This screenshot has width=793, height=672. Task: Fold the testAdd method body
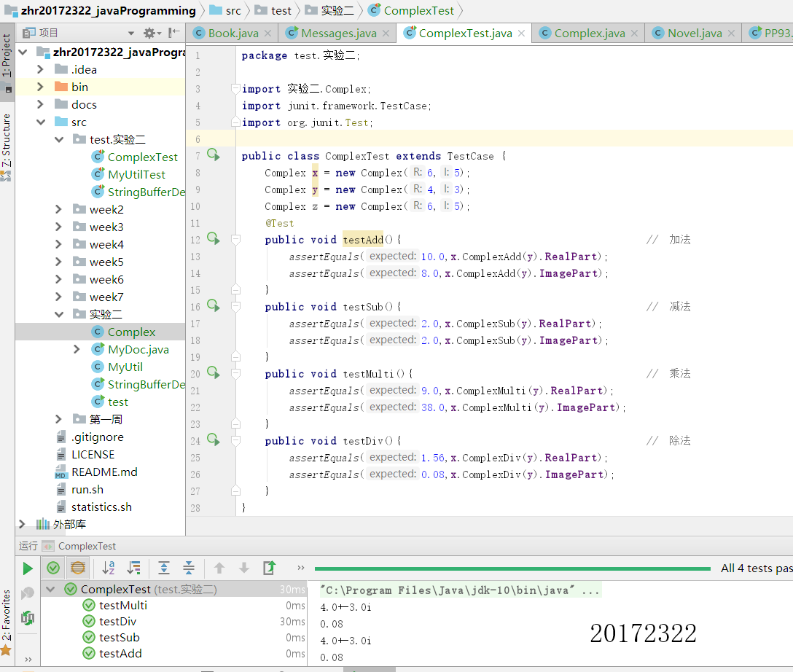(x=235, y=239)
